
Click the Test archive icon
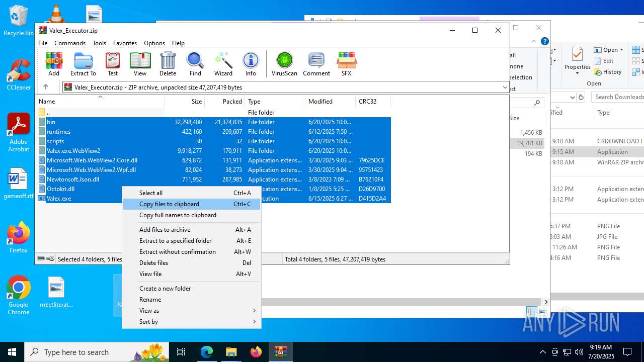click(113, 64)
